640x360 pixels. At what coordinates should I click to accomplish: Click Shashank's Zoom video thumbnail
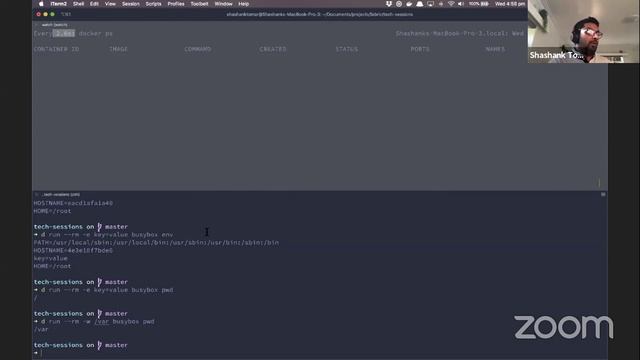tap(583, 31)
